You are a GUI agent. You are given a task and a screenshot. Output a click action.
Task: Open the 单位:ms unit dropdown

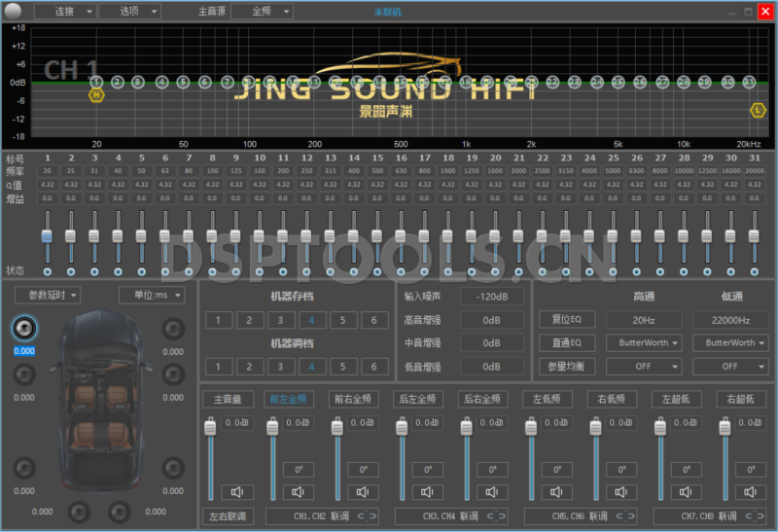point(152,295)
